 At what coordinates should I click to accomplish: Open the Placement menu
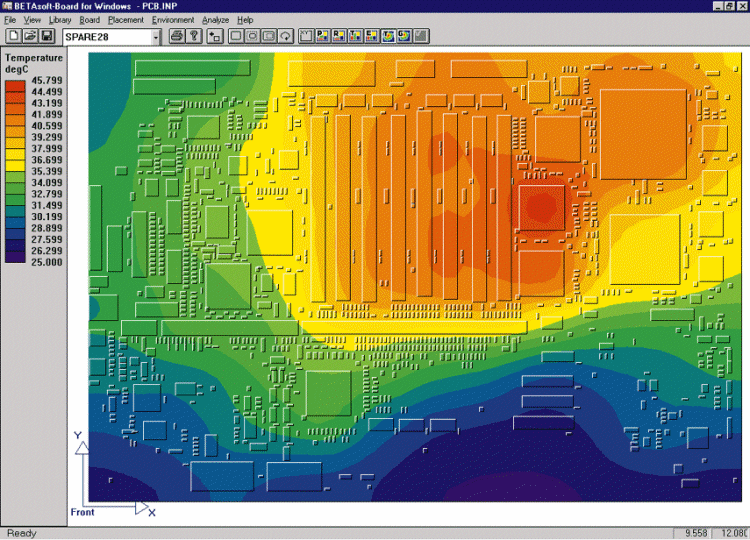[126, 20]
